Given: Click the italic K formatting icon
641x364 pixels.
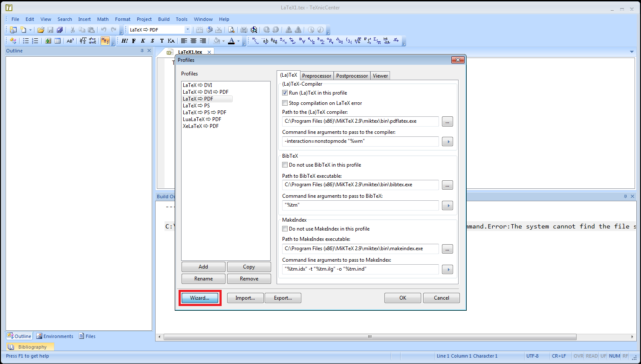Looking at the screenshot, I should coord(143,41).
